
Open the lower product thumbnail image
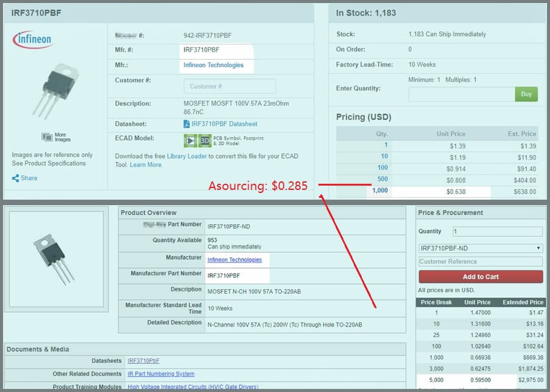tap(54, 259)
